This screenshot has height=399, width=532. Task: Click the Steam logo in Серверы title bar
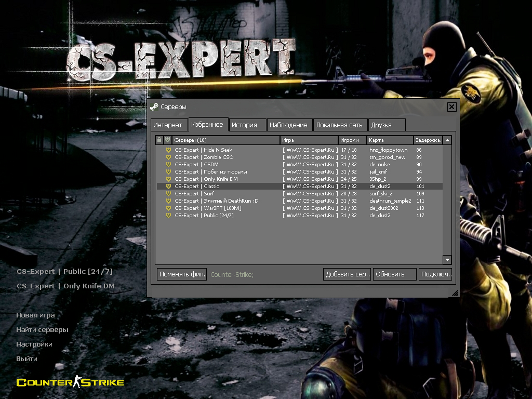pos(154,107)
